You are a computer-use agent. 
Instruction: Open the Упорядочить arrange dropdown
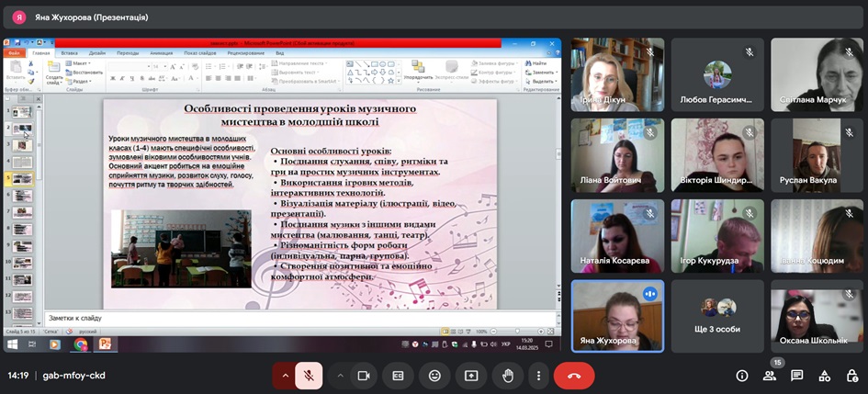click(418, 71)
